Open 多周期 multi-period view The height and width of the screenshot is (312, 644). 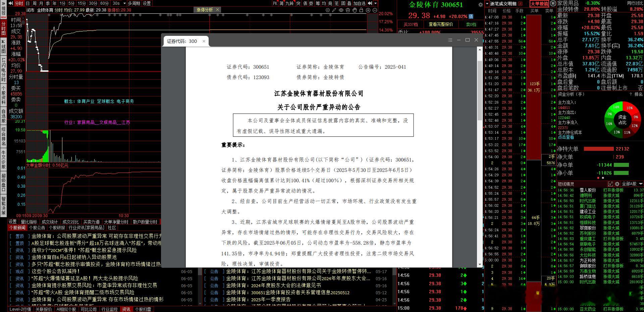(x=134, y=3)
